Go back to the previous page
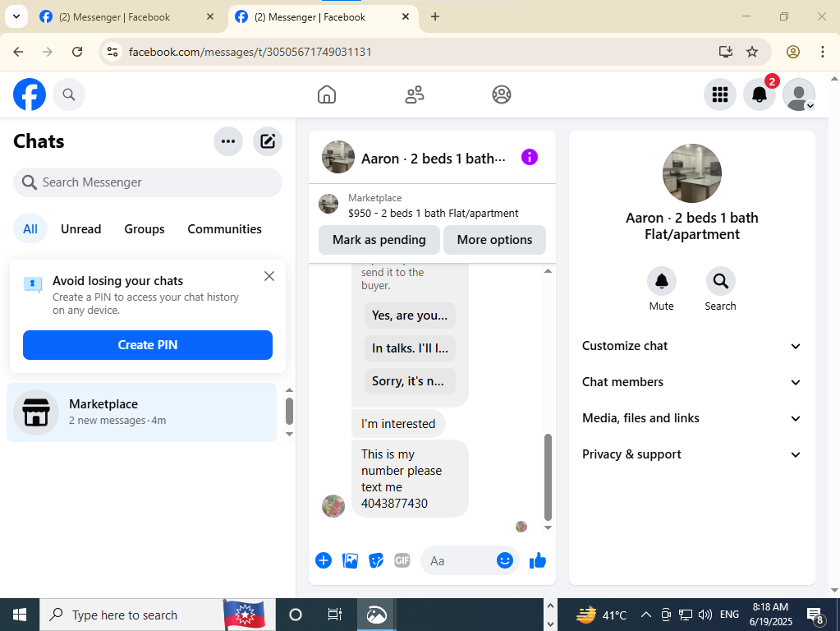840x631 pixels. (18, 52)
